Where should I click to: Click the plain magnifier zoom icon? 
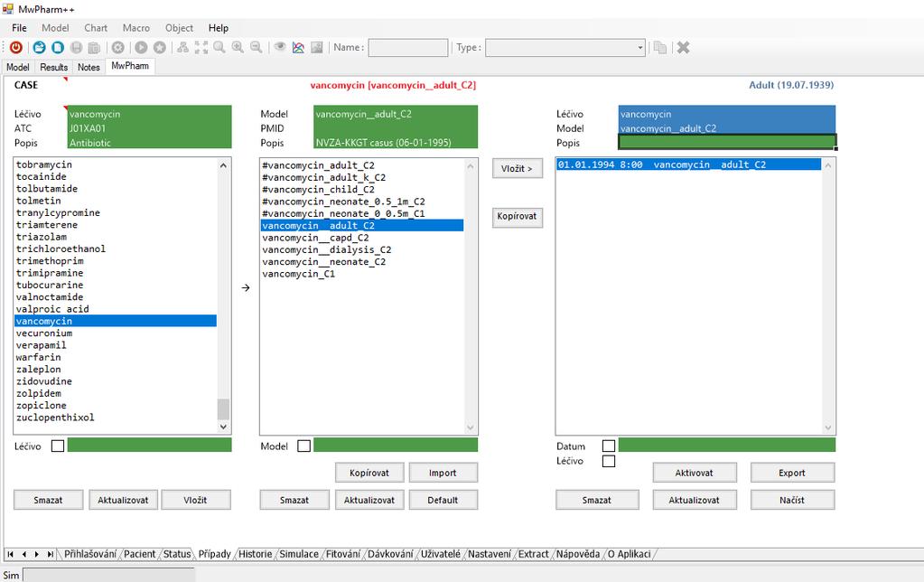[219, 47]
